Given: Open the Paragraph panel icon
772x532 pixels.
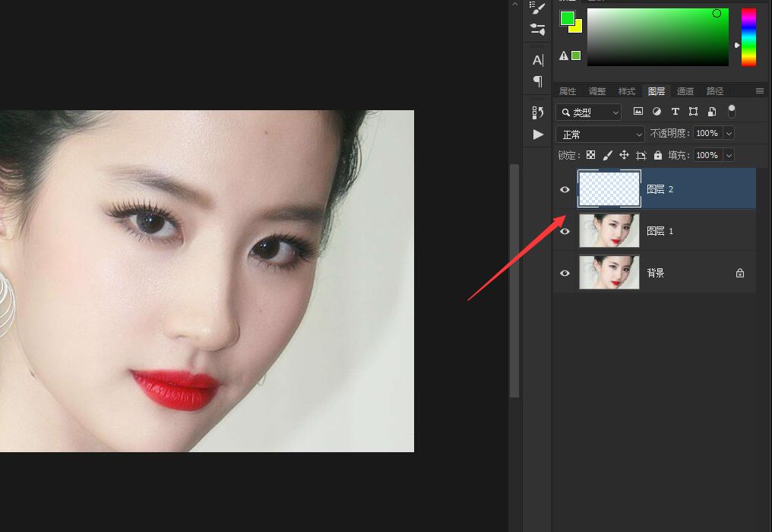Looking at the screenshot, I should (x=539, y=81).
